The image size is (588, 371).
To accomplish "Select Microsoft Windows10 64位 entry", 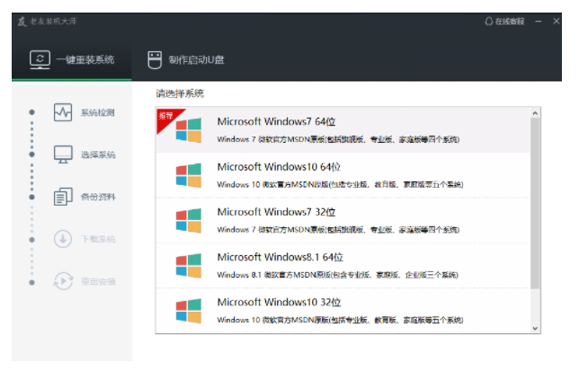I will pyautogui.click(x=343, y=175).
